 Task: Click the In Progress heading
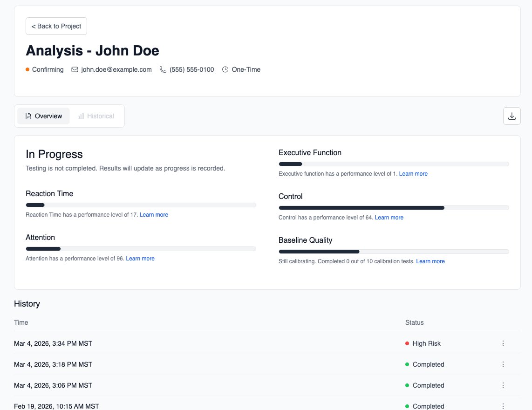[x=55, y=154]
